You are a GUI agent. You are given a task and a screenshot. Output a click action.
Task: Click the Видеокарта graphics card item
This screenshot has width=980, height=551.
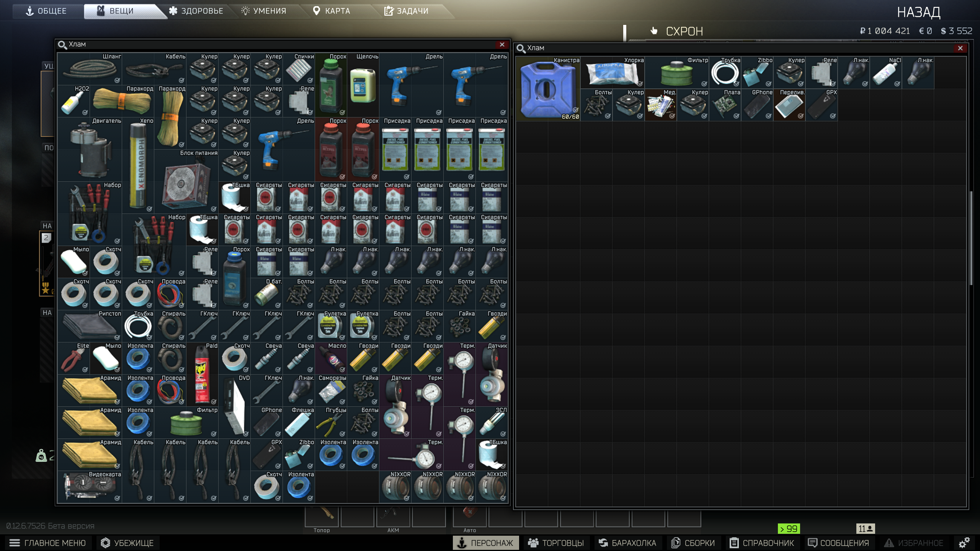pyautogui.click(x=90, y=487)
